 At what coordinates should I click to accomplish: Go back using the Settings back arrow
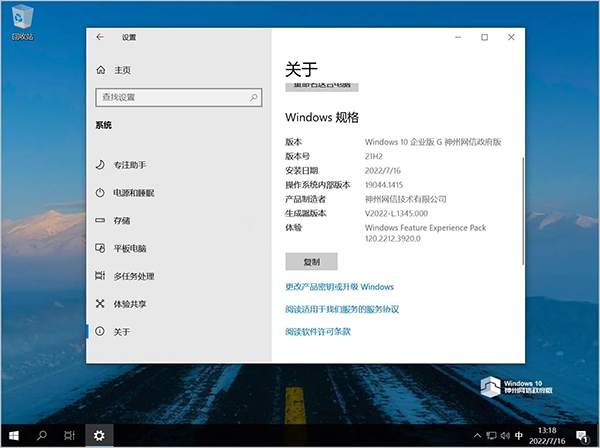pyautogui.click(x=100, y=37)
